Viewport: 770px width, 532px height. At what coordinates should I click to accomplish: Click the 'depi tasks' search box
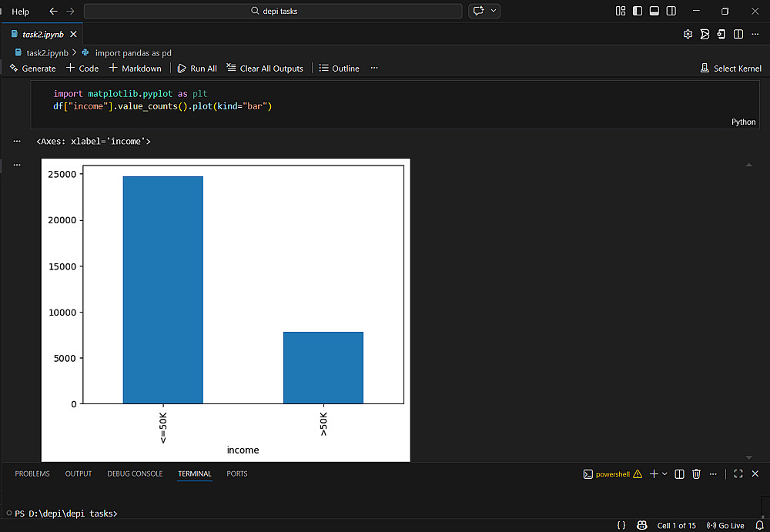(x=273, y=12)
